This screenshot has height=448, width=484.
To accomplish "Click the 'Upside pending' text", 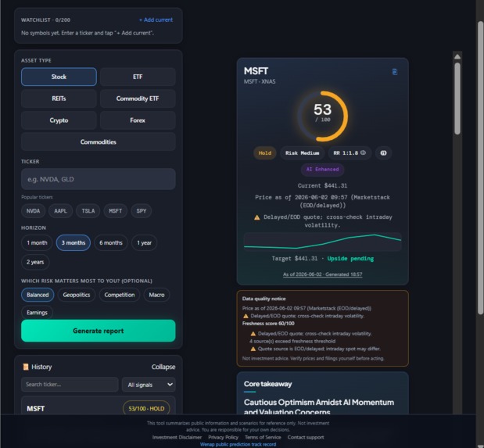I will pyautogui.click(x=350, y=259).
